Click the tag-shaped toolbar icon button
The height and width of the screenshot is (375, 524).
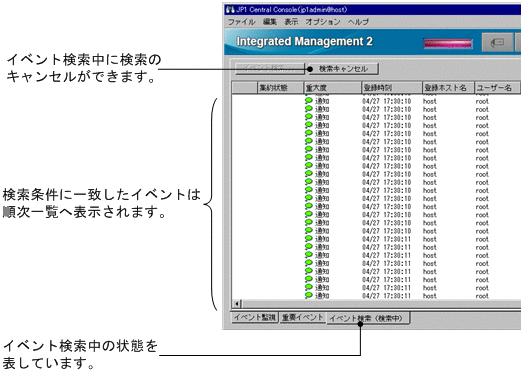[x=497, y=42]
